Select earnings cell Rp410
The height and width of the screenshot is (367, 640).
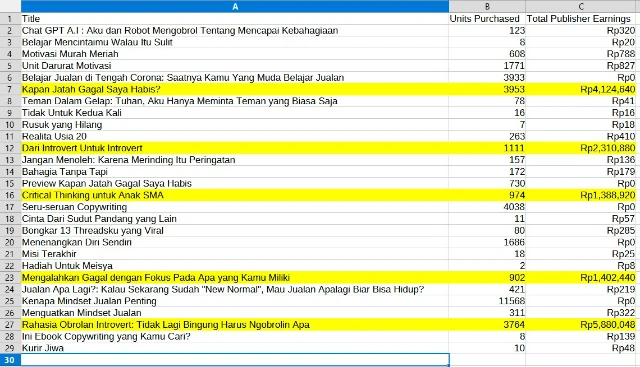pyautogui.click(x=582, y=136)
